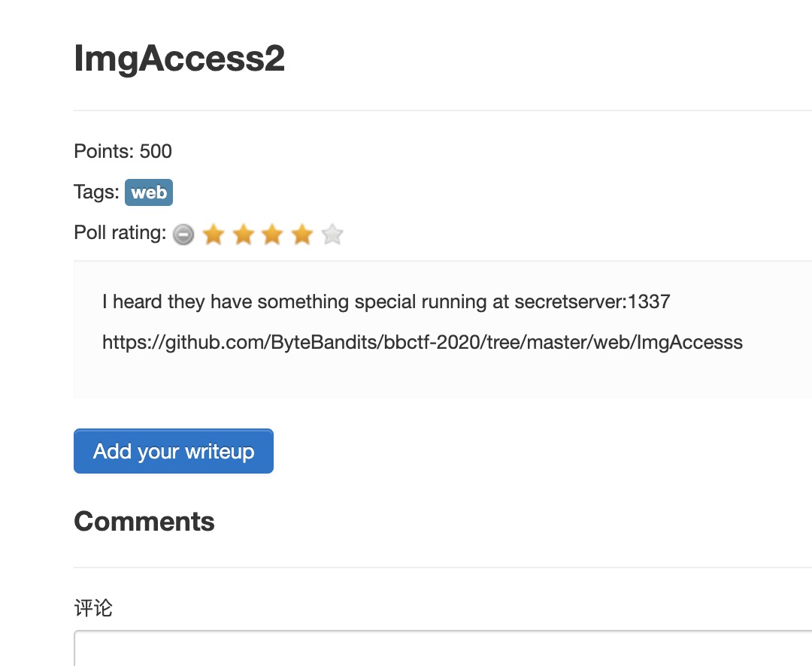Image resolution: width=812 pixels, height=666 pixels.
Task: Click the Comments section heading
Action: 144,522
